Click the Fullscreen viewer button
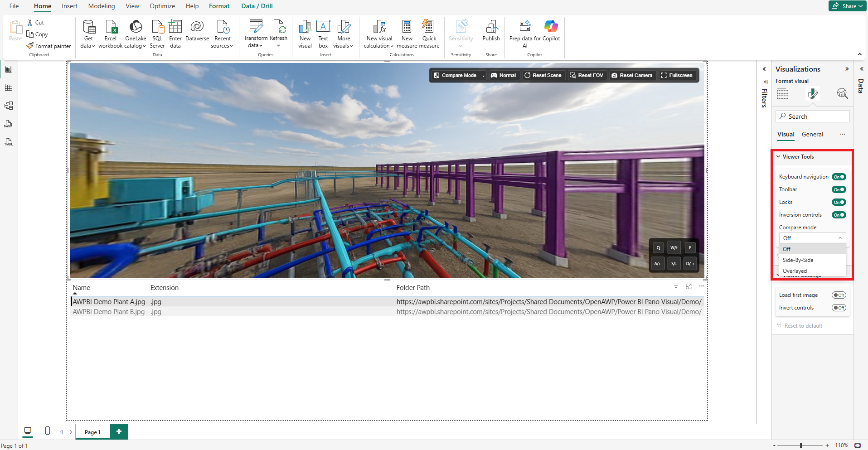Screen dimensions: 868x450 677,75
